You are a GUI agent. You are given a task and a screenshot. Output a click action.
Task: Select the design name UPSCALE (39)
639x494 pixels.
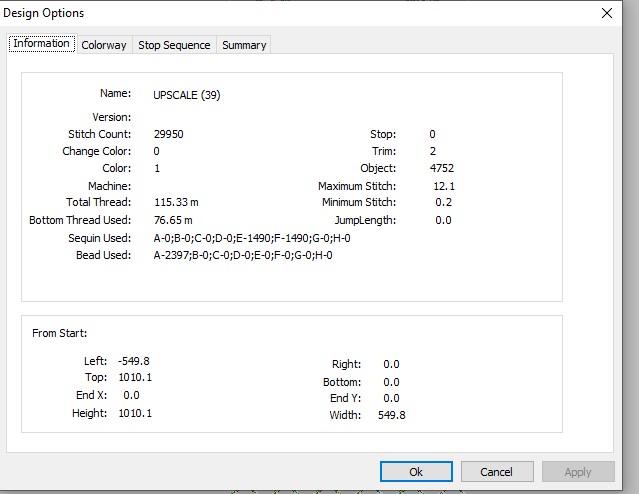[187, 95]
